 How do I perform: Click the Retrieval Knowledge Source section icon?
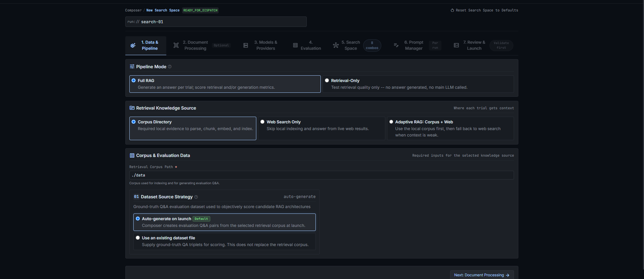pos(132,108)
